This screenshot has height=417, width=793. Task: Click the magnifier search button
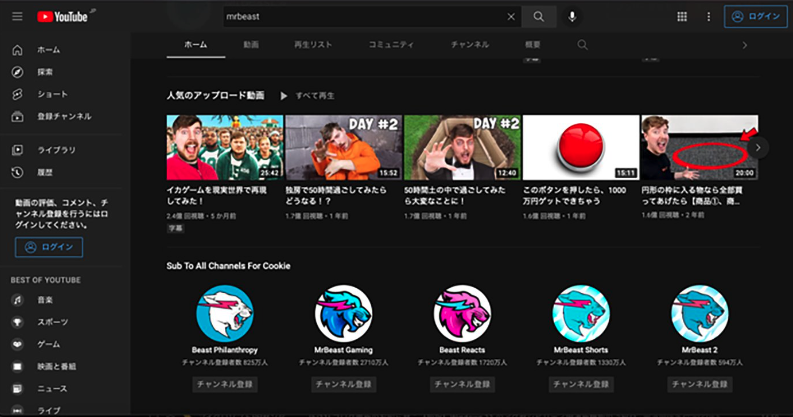[539, 17]
